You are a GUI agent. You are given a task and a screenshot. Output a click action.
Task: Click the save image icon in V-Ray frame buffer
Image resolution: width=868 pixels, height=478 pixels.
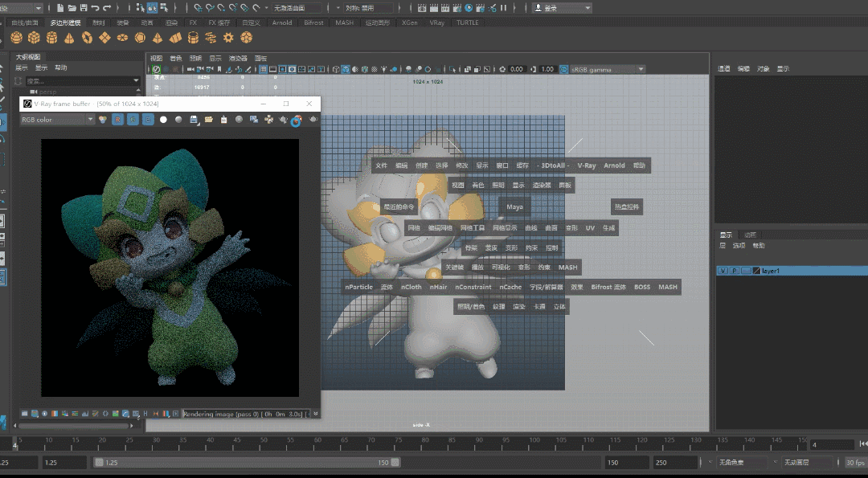point(194,120)
